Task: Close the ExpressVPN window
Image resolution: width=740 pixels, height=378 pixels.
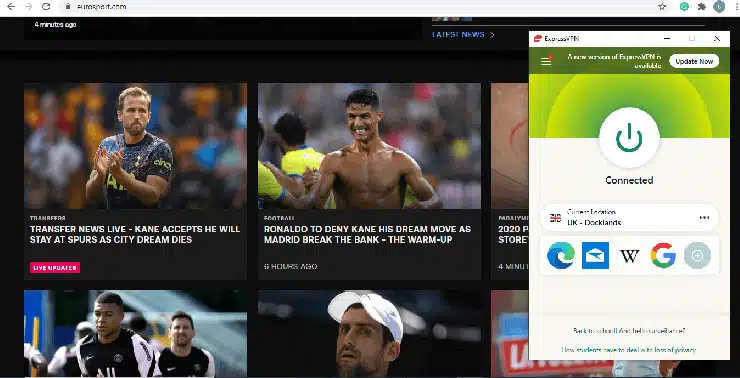Action: [716, 39]
